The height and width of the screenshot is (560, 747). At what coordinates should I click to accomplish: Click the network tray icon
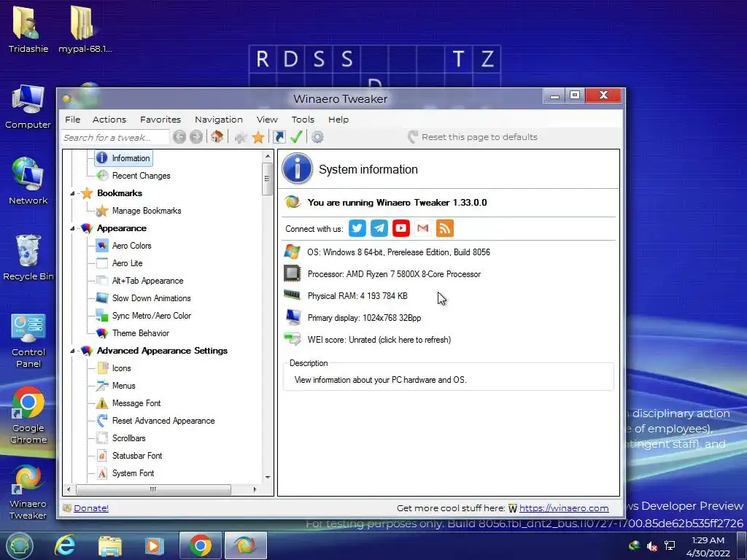click(670, 545)
